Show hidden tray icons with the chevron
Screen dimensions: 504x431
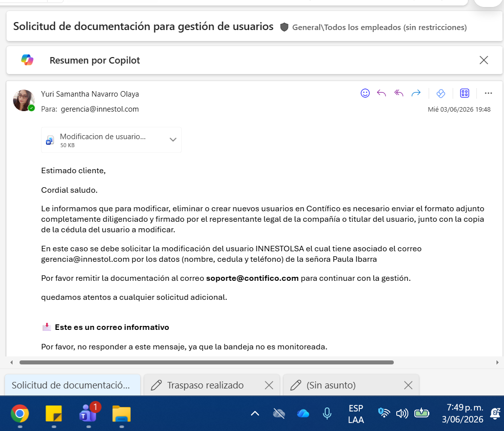[x=255, y=413]
